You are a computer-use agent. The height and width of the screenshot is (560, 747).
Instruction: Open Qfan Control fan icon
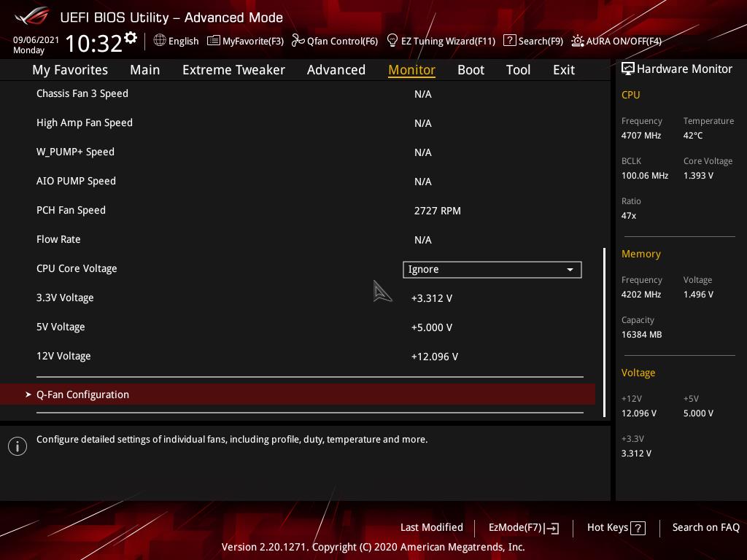[x=298, y=41]
